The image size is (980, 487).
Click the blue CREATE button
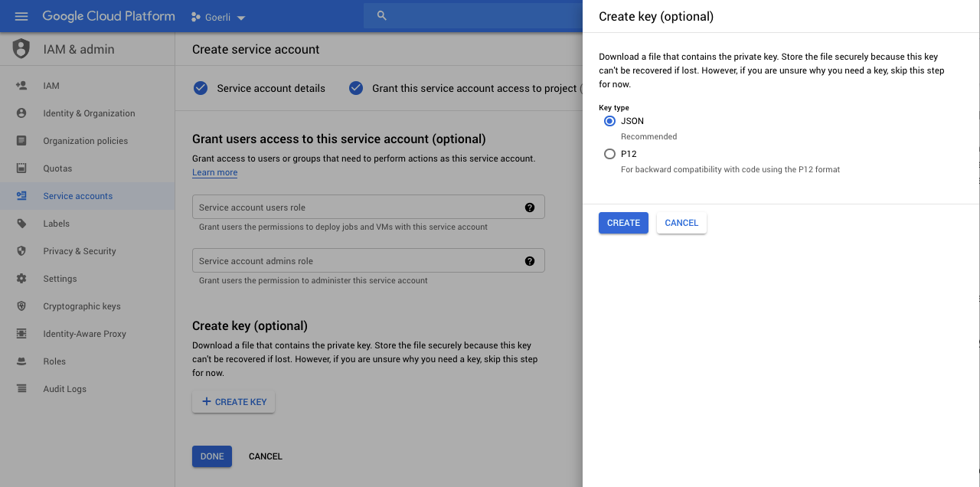click(x=623, y=223)
